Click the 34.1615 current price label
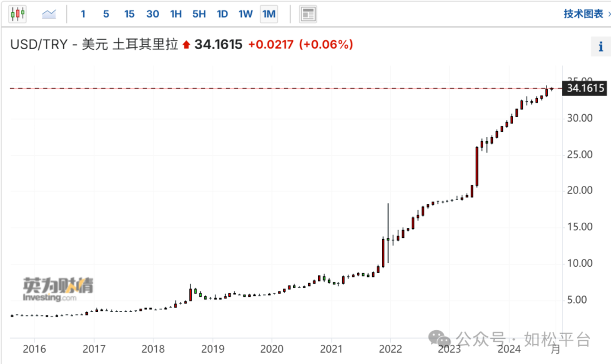Screen dimensions: 611x364 585,88
